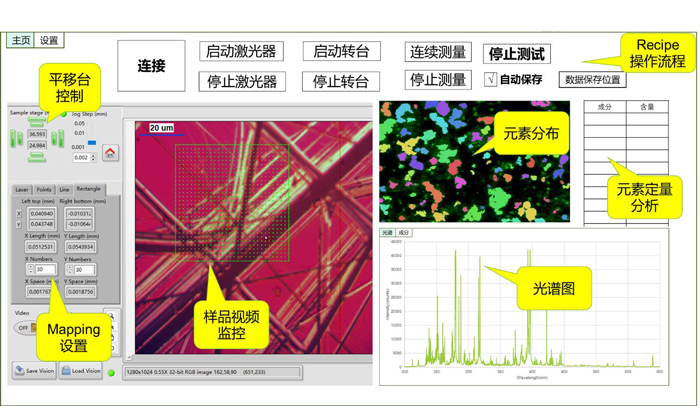Click the X Numbers stepper arrows

[x=30, y=270]
